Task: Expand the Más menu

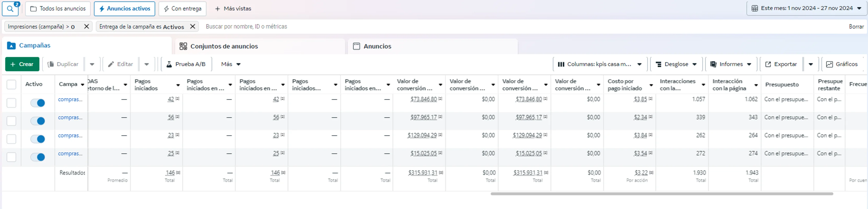Action: pyautogui.click(x=231, y=64)
